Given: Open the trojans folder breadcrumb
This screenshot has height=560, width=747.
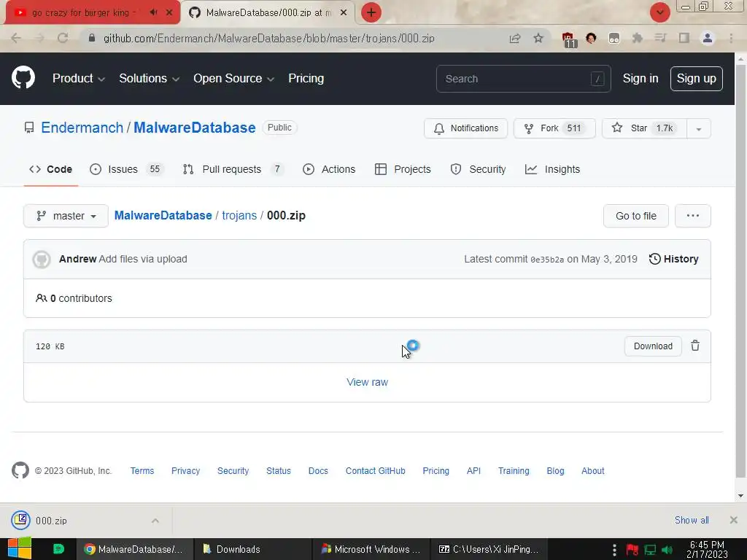Looking at the screenshot, I should pos(239,215).
